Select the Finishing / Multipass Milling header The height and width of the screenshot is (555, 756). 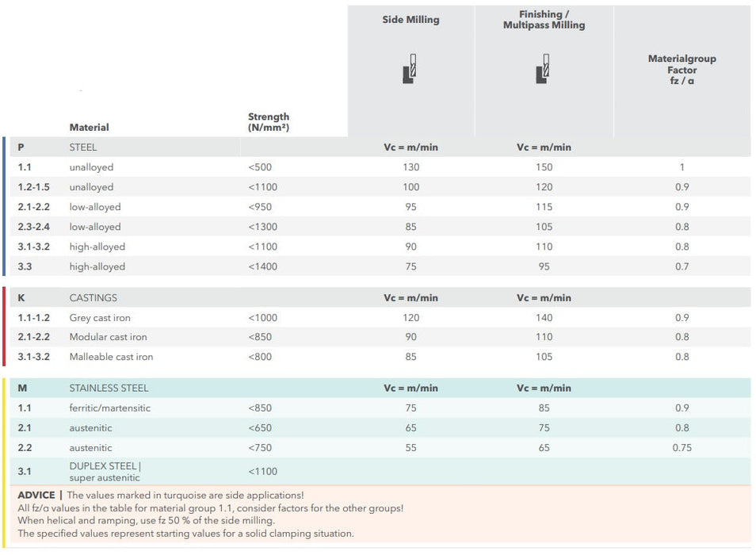pyautogui.click(x=544, y=20)
